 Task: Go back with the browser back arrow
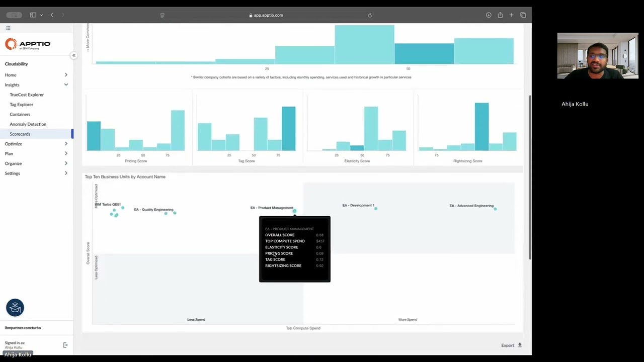(x=52, y=15)
